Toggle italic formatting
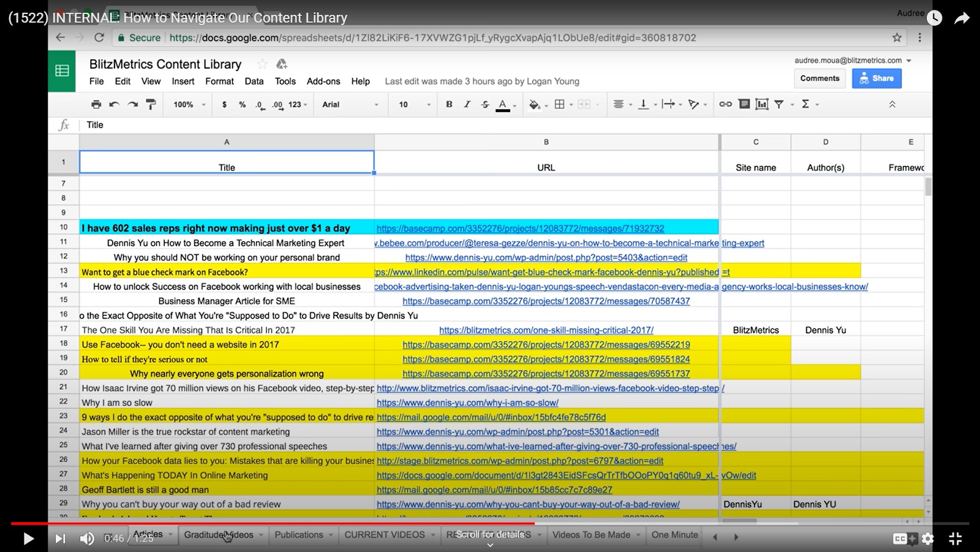Image resolution: width=980 pixels, height=552 pixels. tap(467, 105)
